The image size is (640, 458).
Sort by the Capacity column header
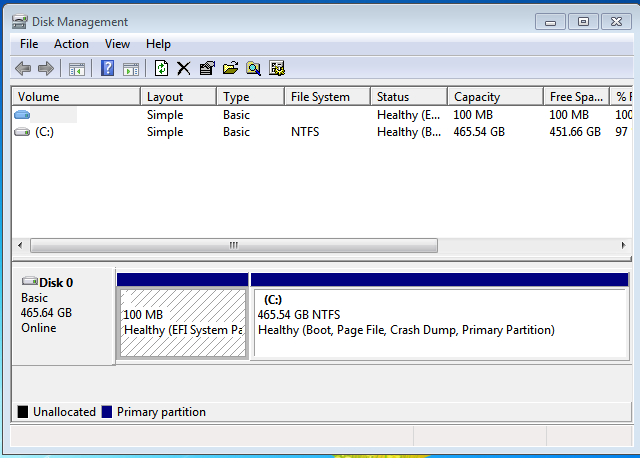pyautogui.click(x=476, y=97)
